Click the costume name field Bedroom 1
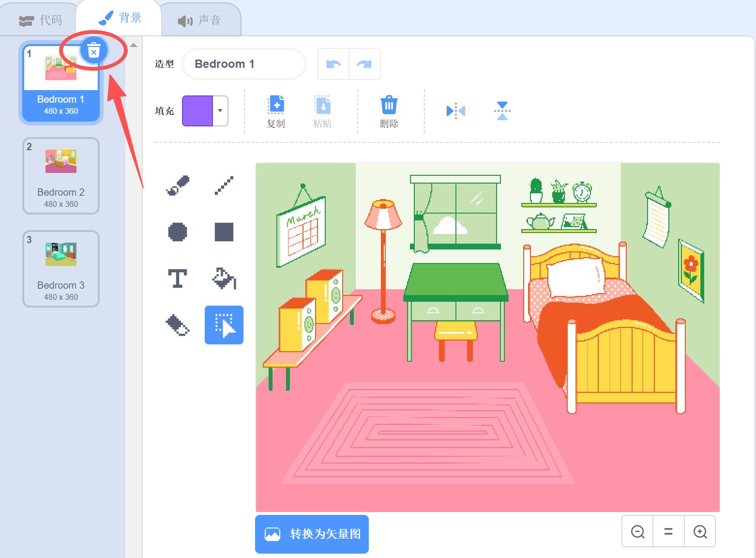Viewport: 756px width, 558px height. pyautogui.click(x=244, y=64)
